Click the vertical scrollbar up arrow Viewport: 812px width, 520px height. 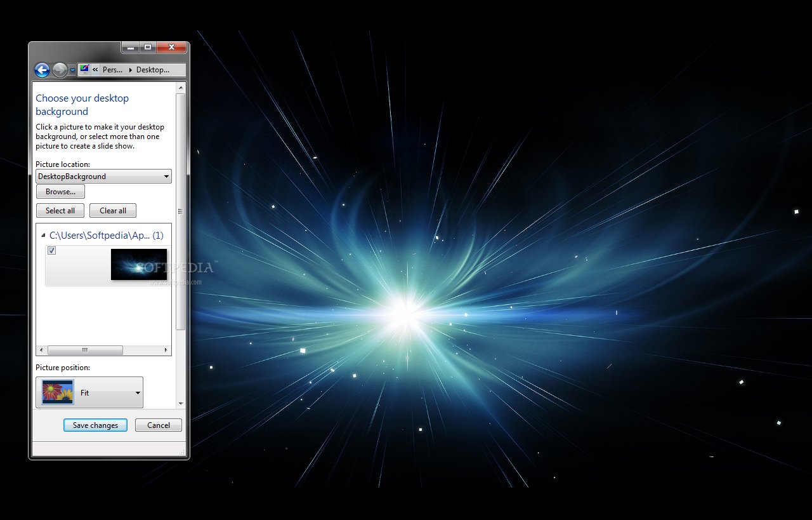coord(181,87)
